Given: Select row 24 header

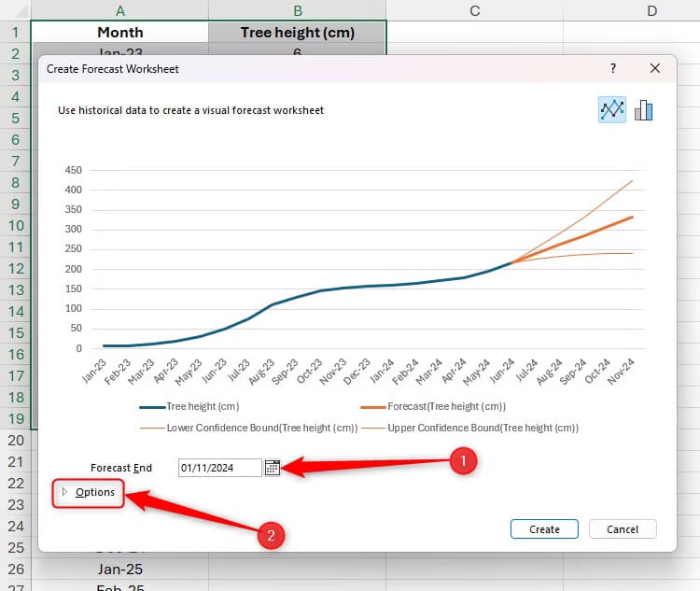Looking at the screenshot, I should 15,527.
